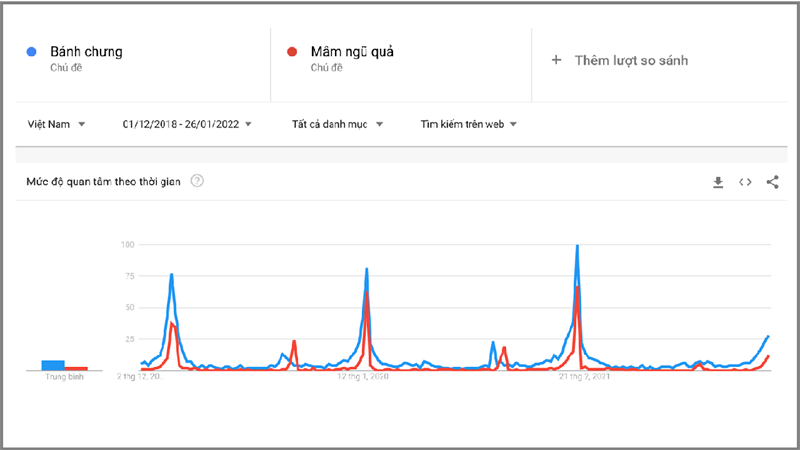
Task: Download the interest over time chart data
Action: [x=717, y=182]
